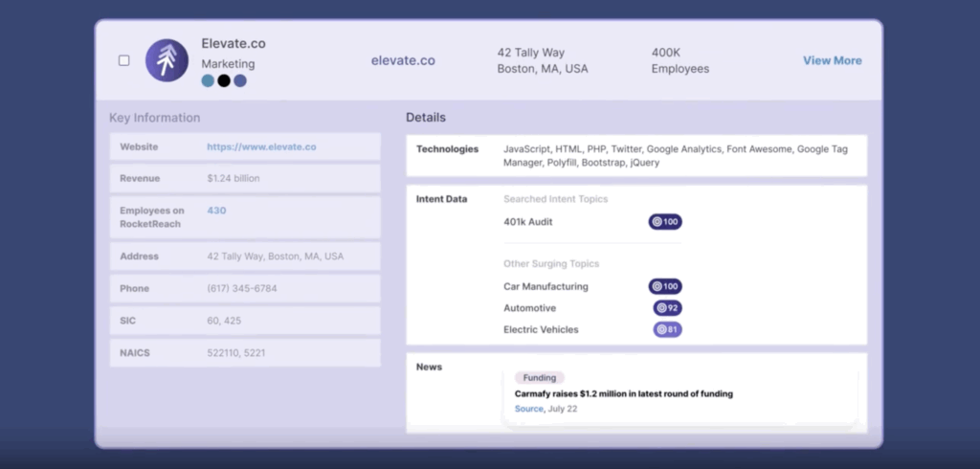Click the Electric Vehicles score 81 badge
The width and height of the screenshot is (980, 469).
pos(667,329)
